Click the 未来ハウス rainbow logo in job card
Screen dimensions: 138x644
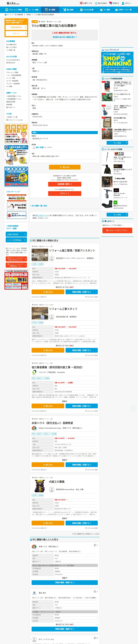coord(34,428)
